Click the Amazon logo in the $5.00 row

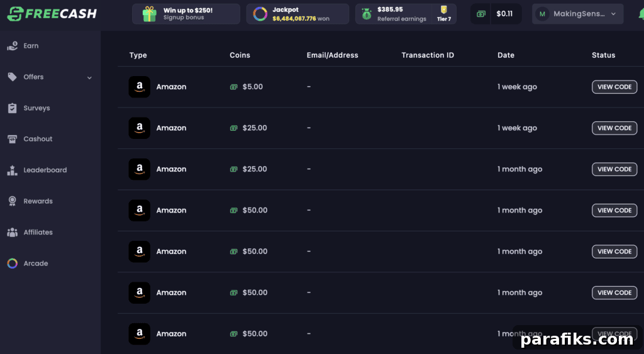click(139, 87)
